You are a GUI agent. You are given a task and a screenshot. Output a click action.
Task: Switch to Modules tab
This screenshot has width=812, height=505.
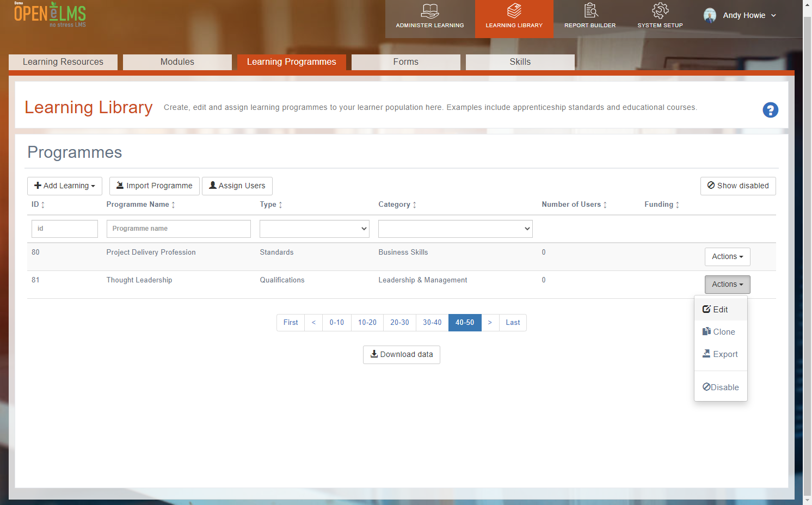coord(177,62)
